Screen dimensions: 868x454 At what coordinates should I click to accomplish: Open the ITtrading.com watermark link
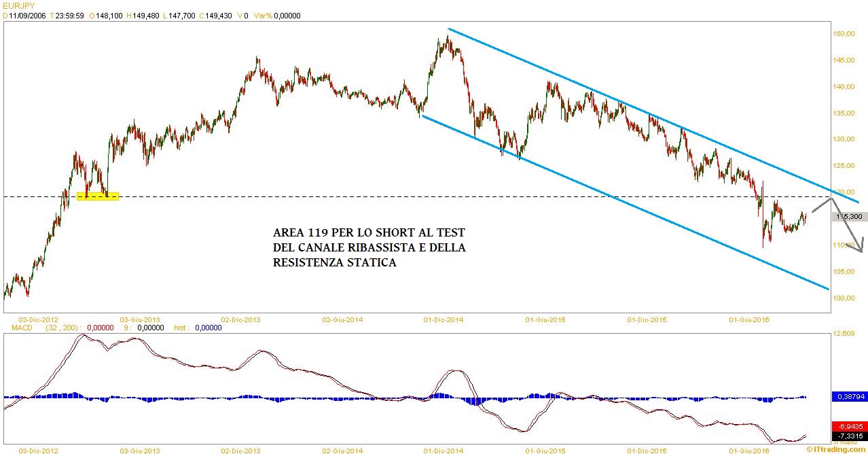(x=837, y=449)
